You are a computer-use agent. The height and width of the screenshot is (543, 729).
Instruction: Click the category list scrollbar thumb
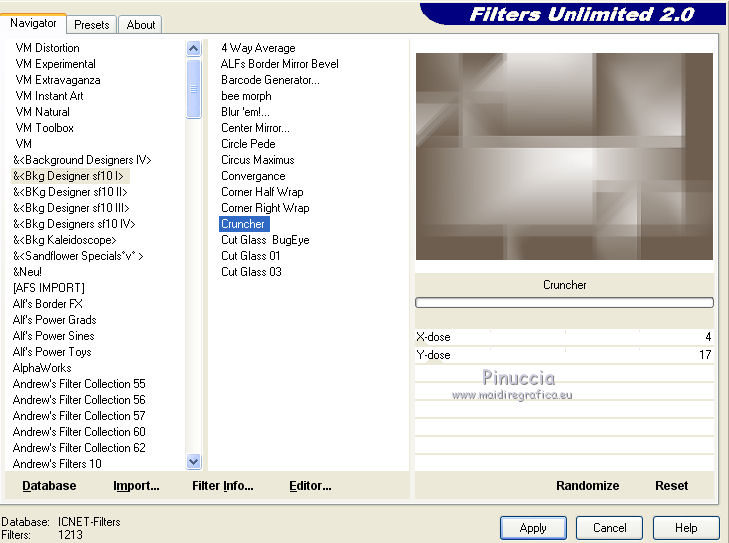pos(193,88)
